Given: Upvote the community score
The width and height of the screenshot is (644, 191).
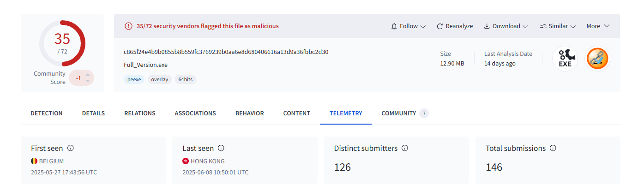Looking at the screenshot, I should click(88, 75).
